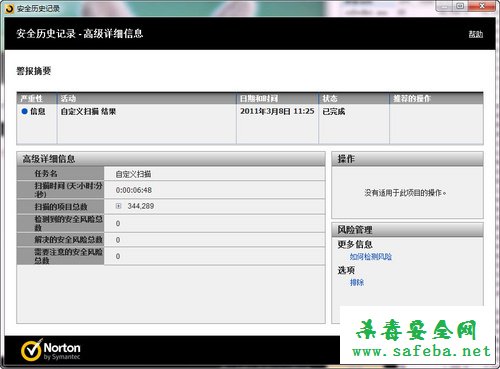The width and height of the screenshot is (500, 369).
Task: Click the Norton checkmark logo icon
Action: (32, 350)
